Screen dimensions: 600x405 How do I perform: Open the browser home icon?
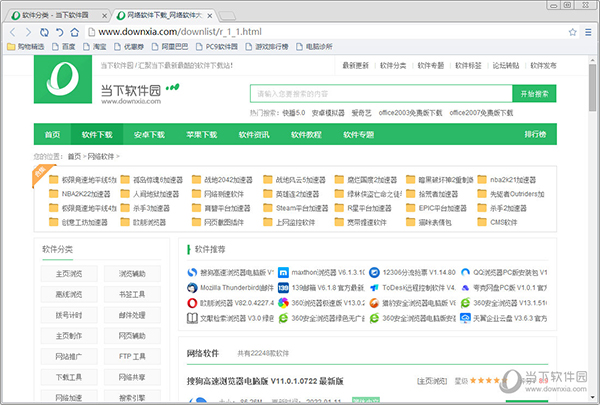point(75,32)
